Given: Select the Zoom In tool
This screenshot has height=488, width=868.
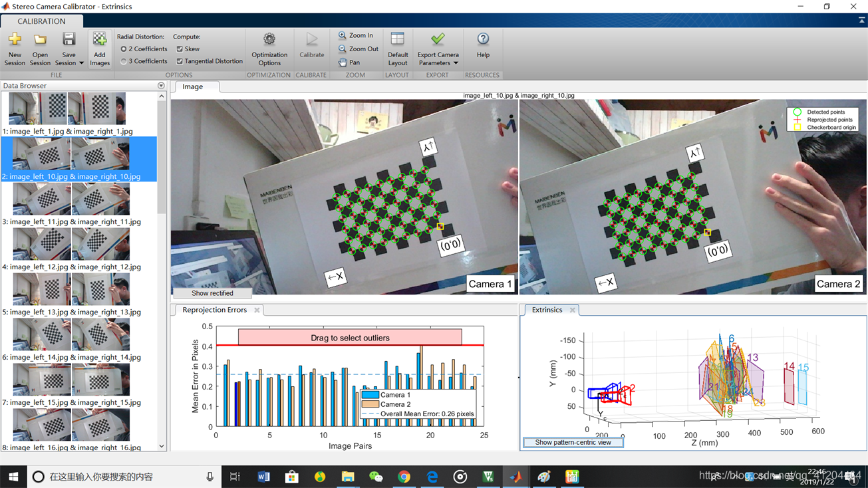Looking at the screenshot, I should pos(356,35).
